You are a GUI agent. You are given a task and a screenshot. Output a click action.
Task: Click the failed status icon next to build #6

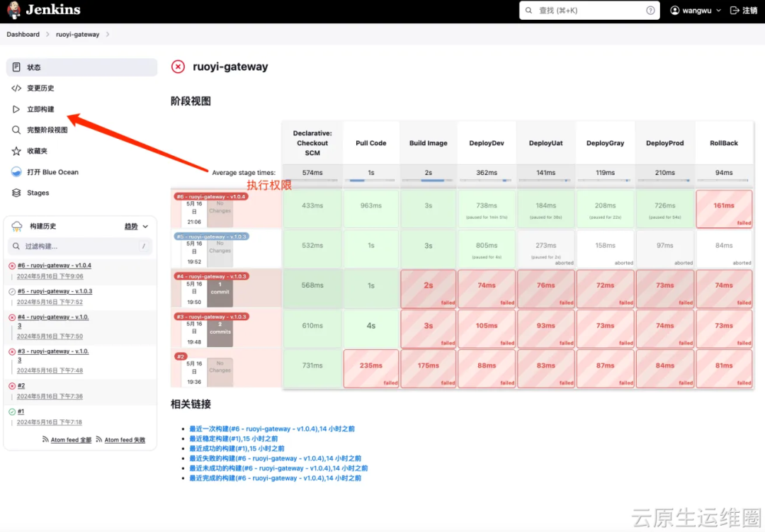coord(11,266)
